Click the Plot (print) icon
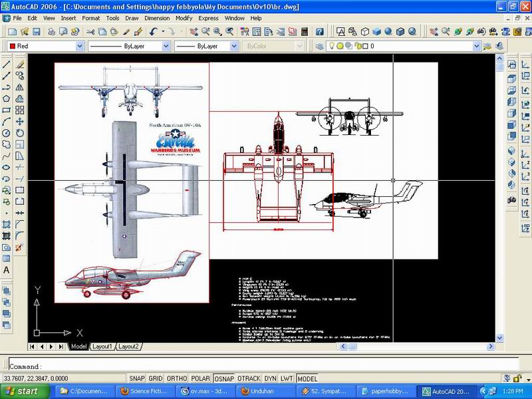The image size is (532, 399). pos(52,32)
